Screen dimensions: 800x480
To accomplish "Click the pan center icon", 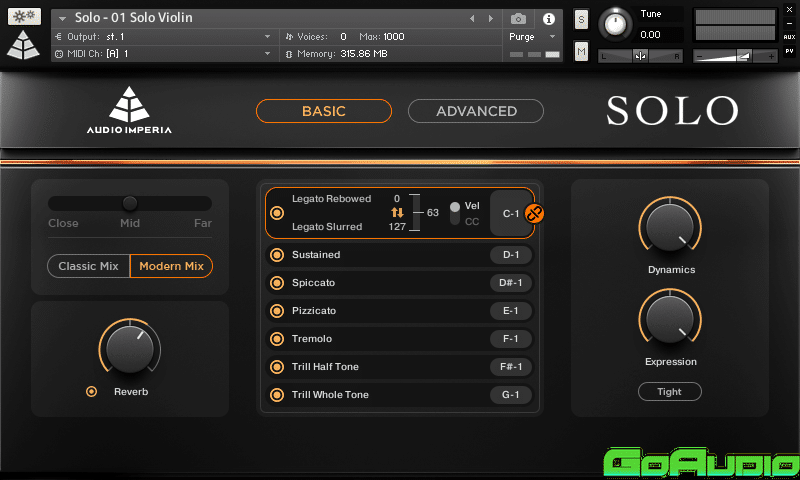I will click(640, 56).
